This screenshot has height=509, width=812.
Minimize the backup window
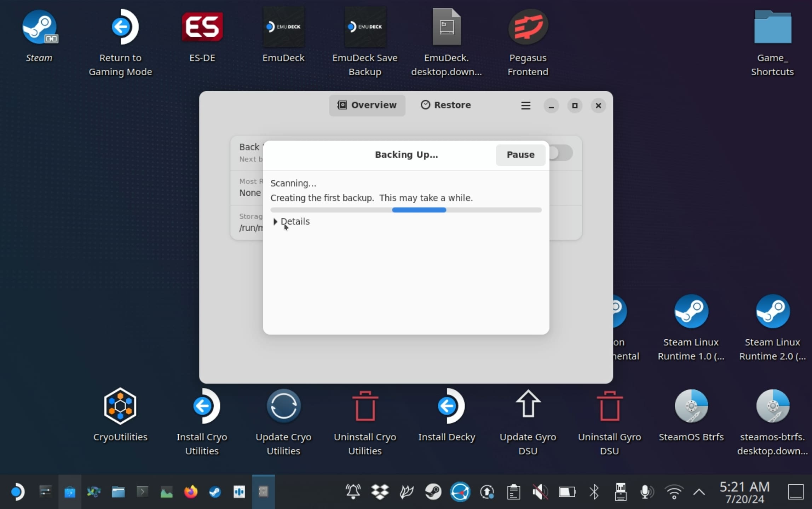(x=551, y=106)
